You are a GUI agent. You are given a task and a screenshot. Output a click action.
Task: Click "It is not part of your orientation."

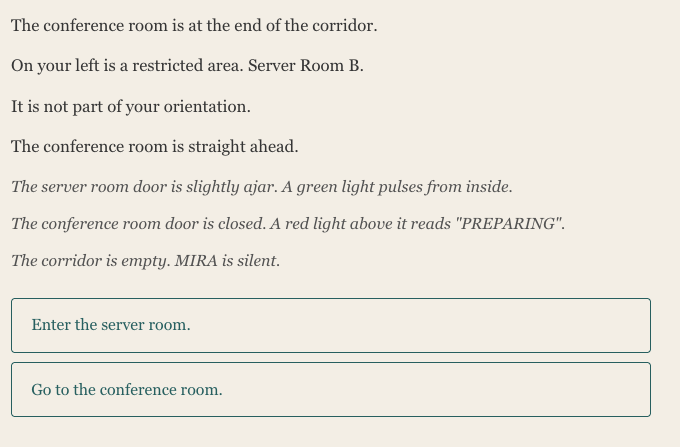click(131, 106)
